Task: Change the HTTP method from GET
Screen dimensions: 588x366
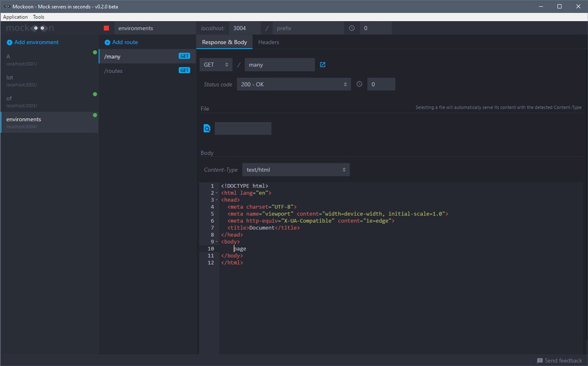Action: tap(216, 64)
